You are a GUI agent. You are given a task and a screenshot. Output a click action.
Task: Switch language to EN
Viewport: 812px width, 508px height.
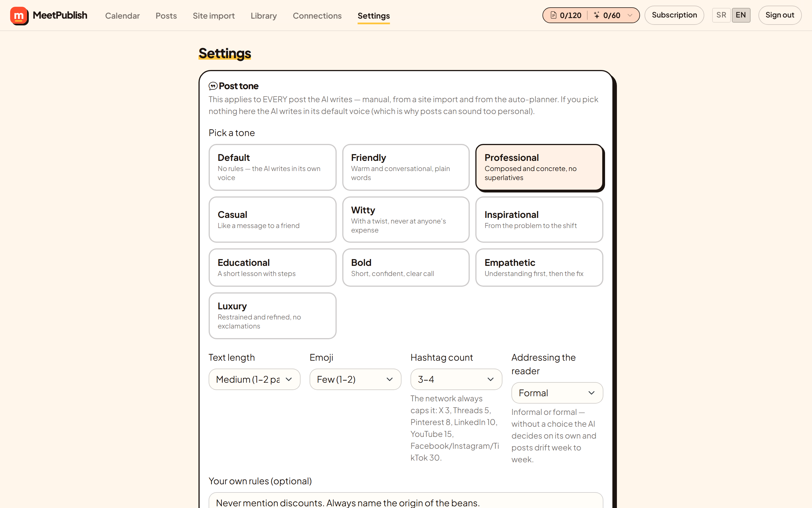point(741,15)
